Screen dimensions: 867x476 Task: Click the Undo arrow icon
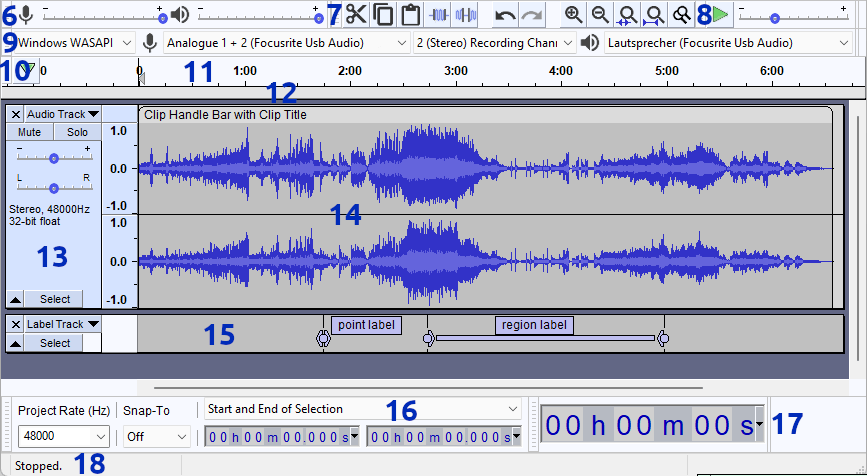point(506,14)
